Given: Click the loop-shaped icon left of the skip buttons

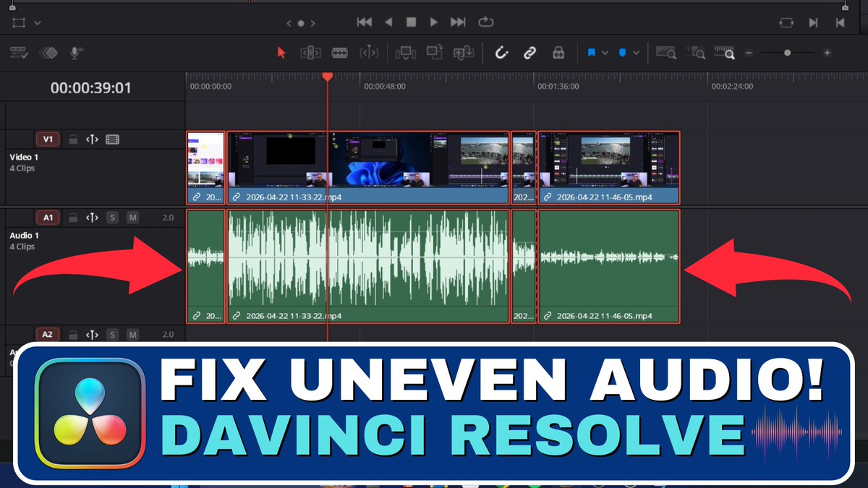Looking at the screenshot, I should [x=786, y=22].
